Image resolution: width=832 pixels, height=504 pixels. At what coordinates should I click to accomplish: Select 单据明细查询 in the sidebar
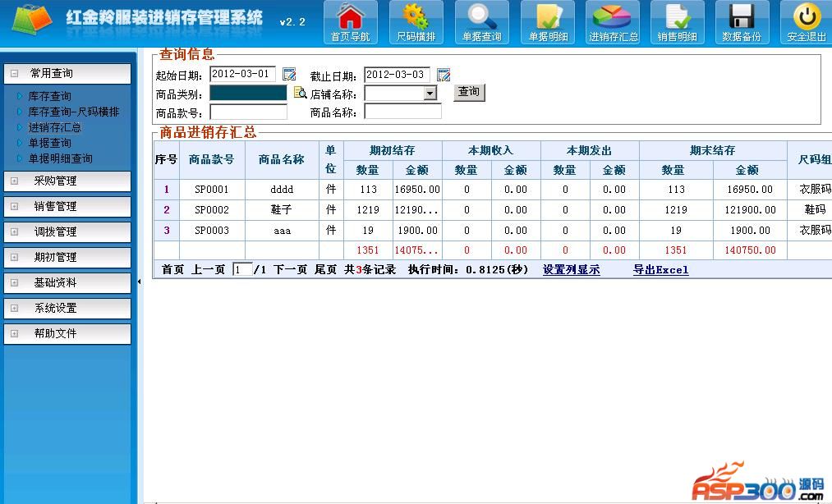60,158
